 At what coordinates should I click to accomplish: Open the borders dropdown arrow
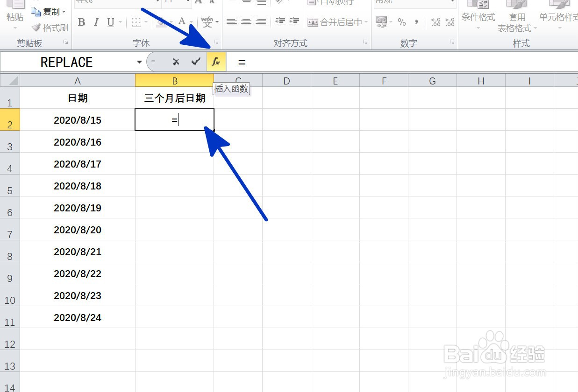[x=146, y=22]
